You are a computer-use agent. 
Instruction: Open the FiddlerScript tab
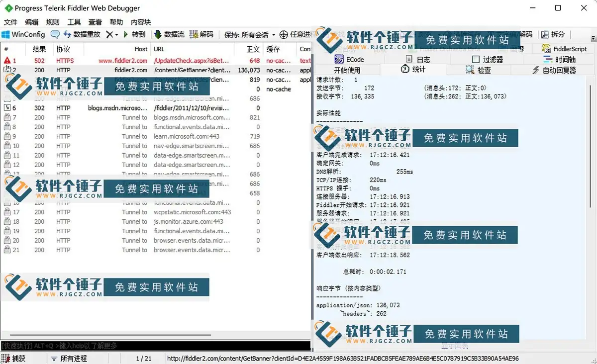pyautogui.click(x=565, y=49)
